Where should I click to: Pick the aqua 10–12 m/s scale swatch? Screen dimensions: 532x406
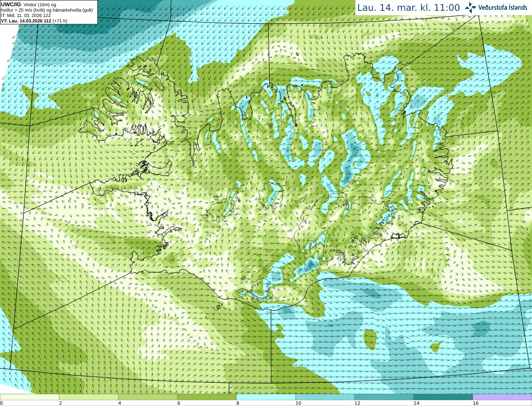pyautogui.click(x=325, y=397)
